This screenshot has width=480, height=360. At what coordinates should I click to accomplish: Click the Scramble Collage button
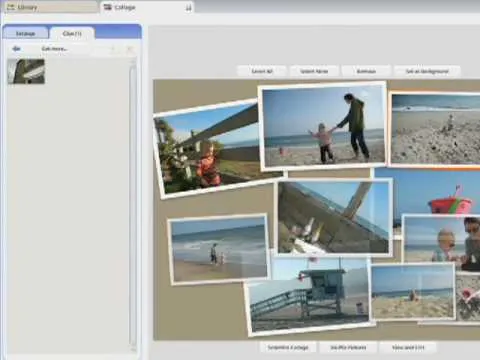pos(288,348)
